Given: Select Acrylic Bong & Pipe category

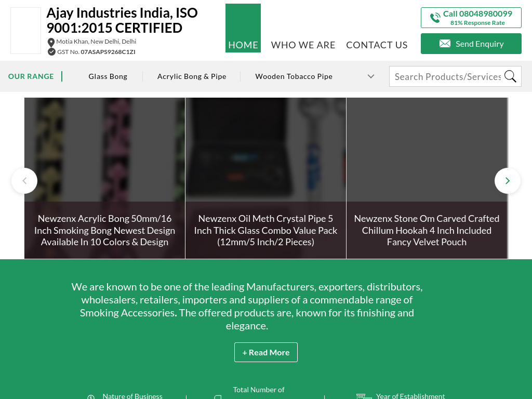Looking at the screenshot, I should point(192,76).
